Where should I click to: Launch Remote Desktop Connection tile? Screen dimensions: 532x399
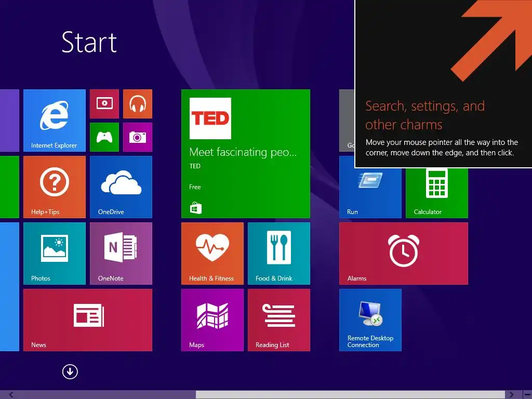(x=370, y=320)
